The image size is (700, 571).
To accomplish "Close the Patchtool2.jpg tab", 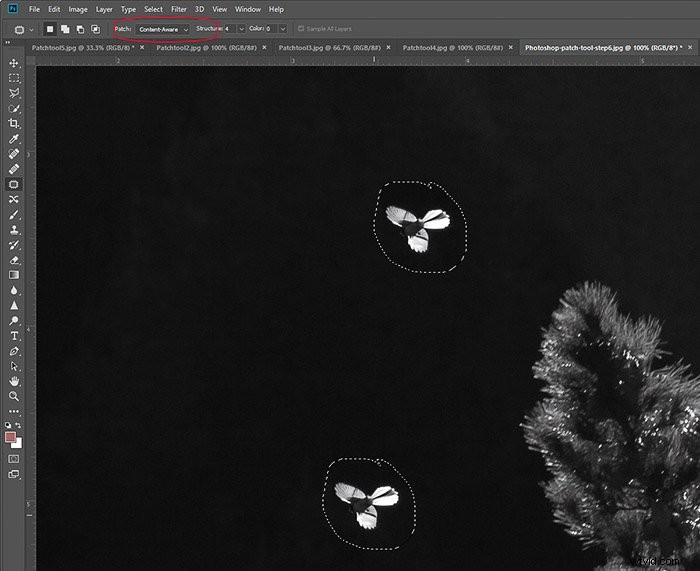I will pyautogui.click(x=264, y=47).
